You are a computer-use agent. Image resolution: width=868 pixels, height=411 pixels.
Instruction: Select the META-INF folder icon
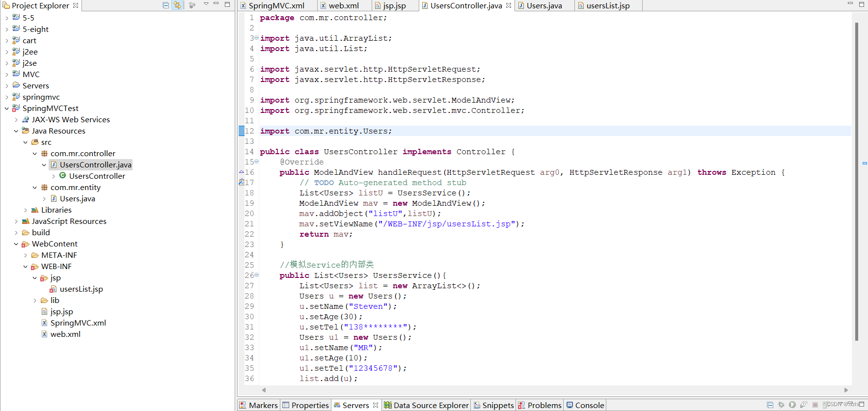(35, 255)
